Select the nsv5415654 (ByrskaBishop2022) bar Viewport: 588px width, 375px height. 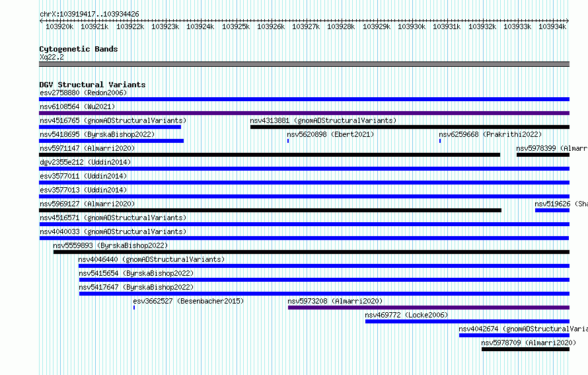324,280
